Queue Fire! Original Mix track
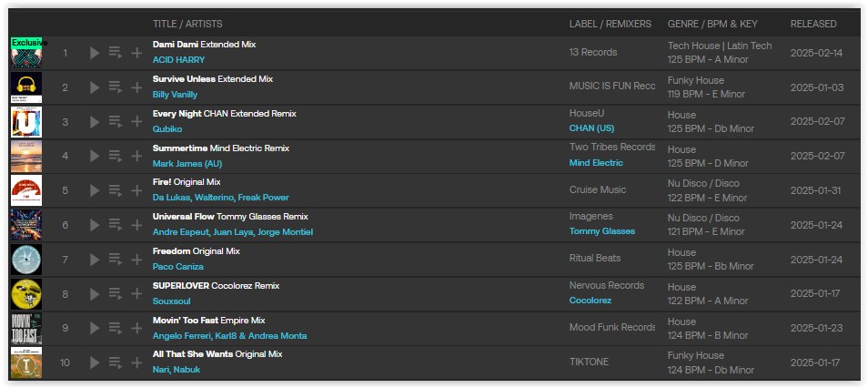The width and height of the screenshot is (868, 388). [116, 191]
